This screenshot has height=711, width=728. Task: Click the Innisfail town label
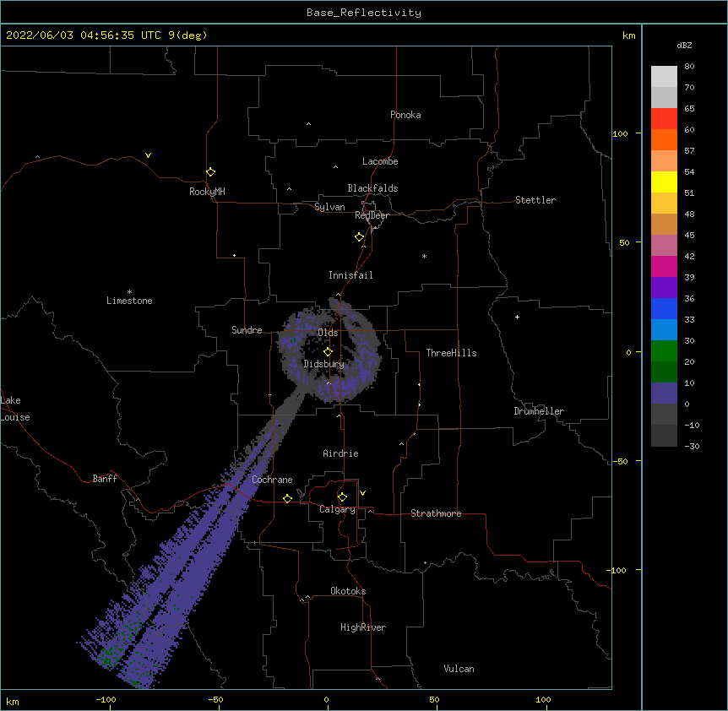coord(350,275)
